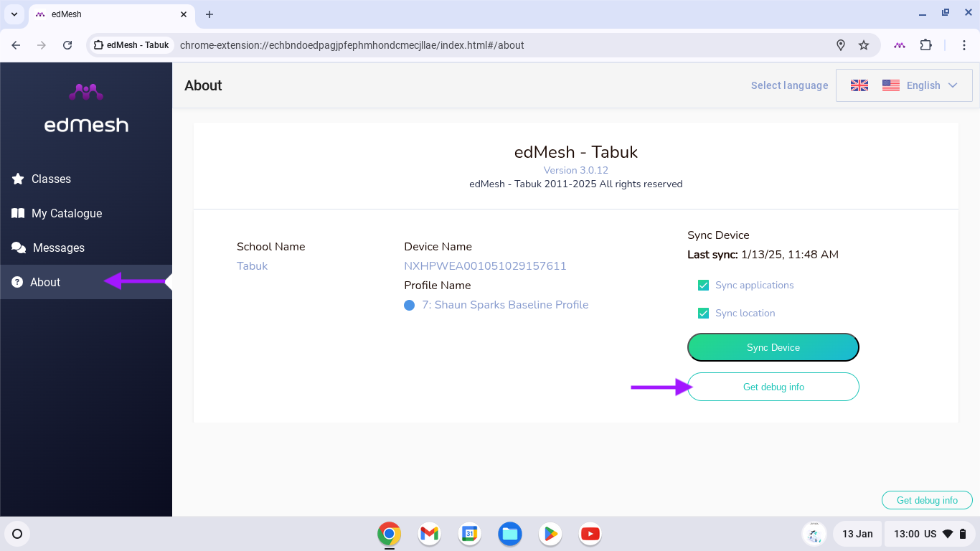Close the edMesh browser tab
This screenshot has height=551, width=980.
pos(184,14)
